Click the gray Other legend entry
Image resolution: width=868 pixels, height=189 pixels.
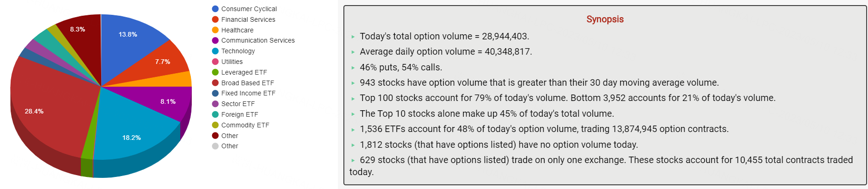coord(229,146)
